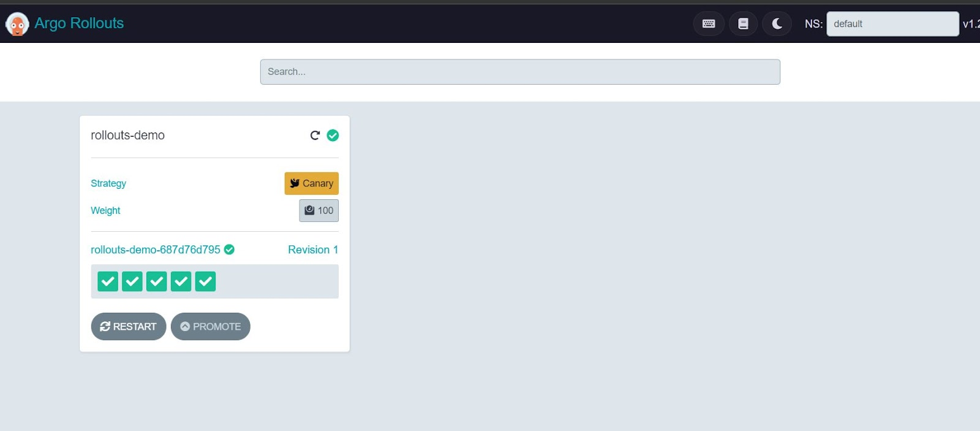Click the rollouts-demo card title

[127, 135]
